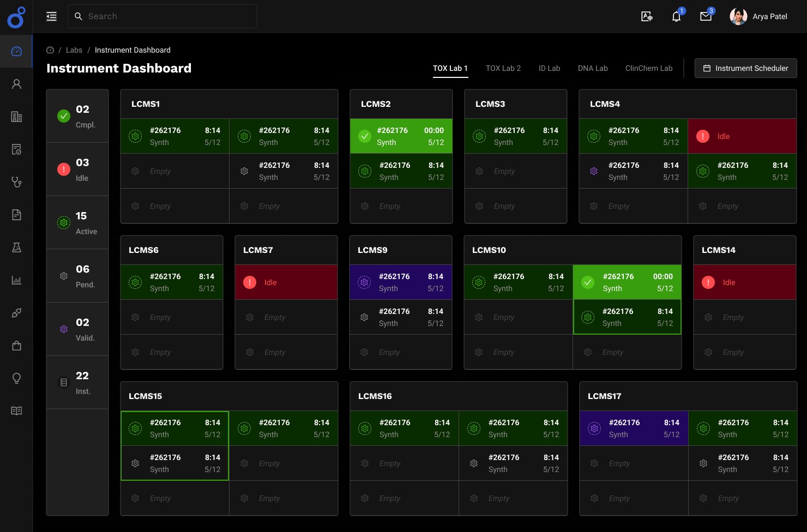Click the app logo in the sidebar
This screenshot has width=807, height=532.
pyautogui.click(x=16, y=17)
